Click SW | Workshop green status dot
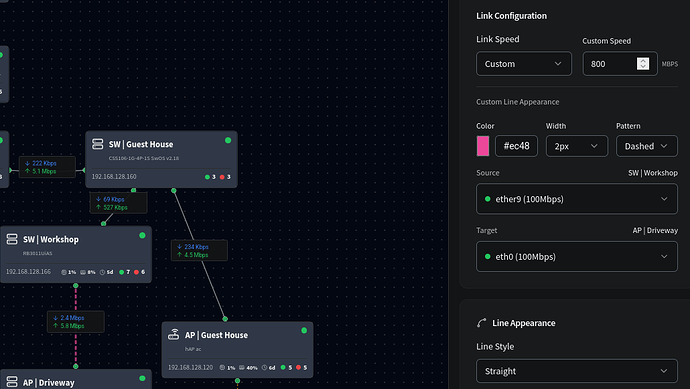 coord(142,235)
